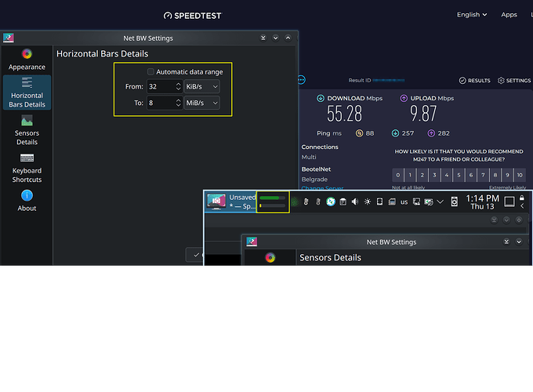533x392 pixels.
Task: Click the Unsaved Spectacle taskbar entry
Action: point(230,201)
